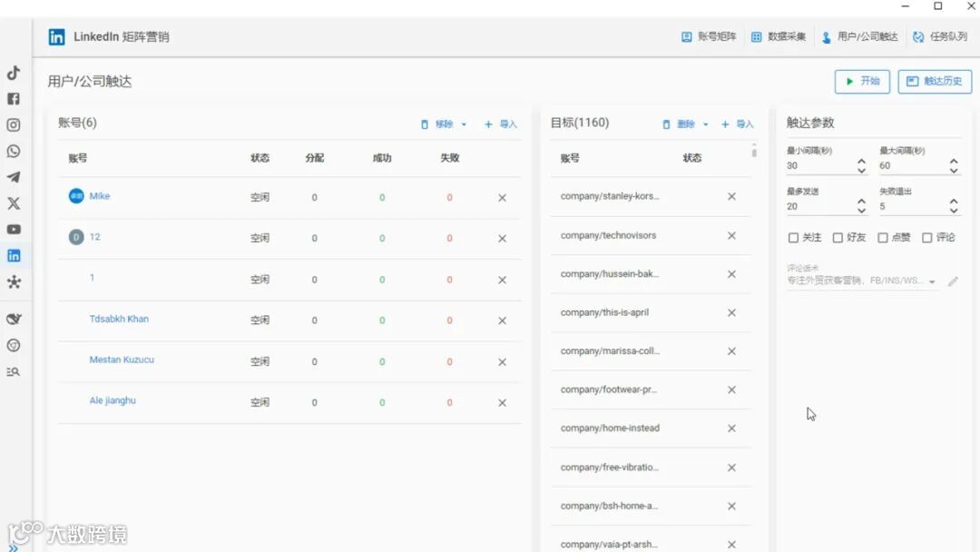Click 最小间隔 input field showing 30
Screen dimensions: 980x552
pos(820,165)
